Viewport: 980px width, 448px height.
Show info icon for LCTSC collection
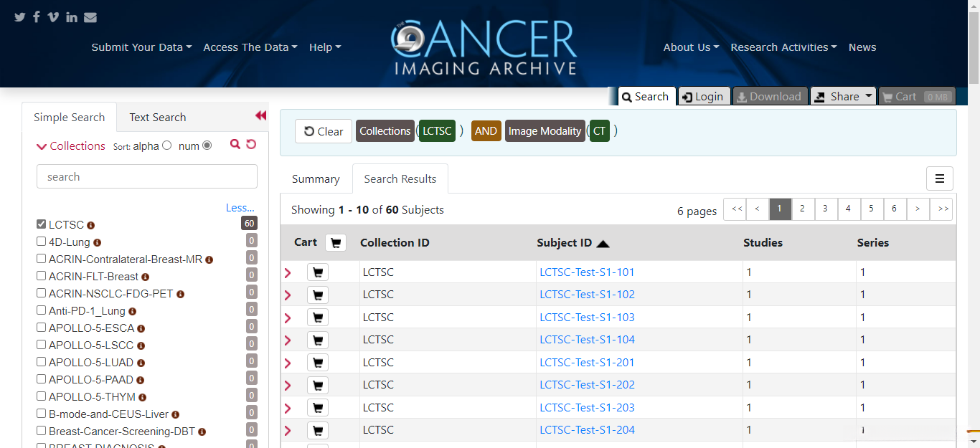[91, 225]
